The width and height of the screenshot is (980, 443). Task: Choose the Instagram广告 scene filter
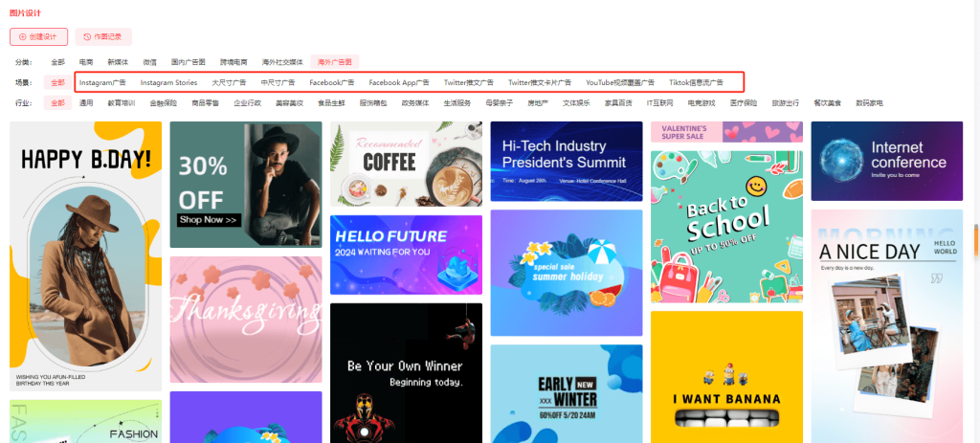coord(102,82)
